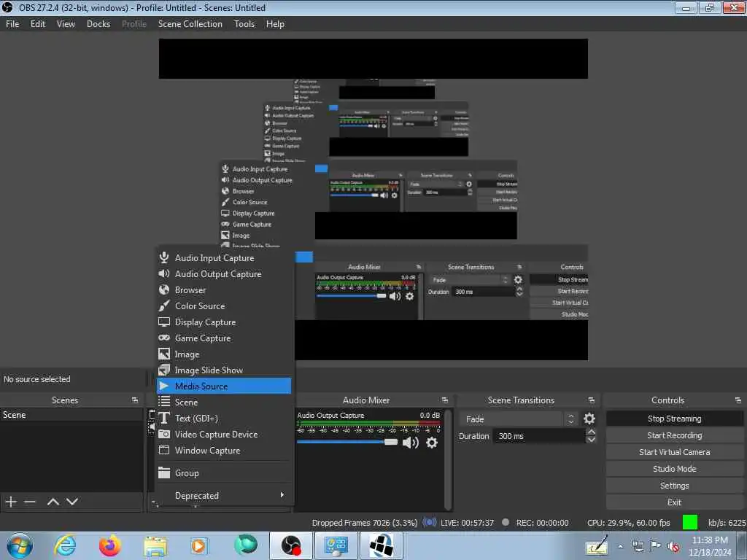This screenshot has width=747, height=560.
Task: Open the Docks menu
Action: [x=98, y=24]
